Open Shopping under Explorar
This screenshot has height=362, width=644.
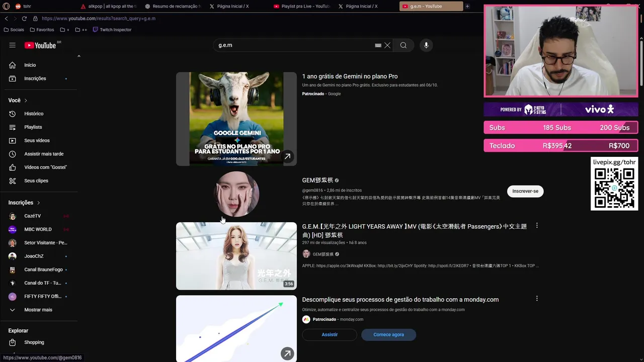click(39, 342)
